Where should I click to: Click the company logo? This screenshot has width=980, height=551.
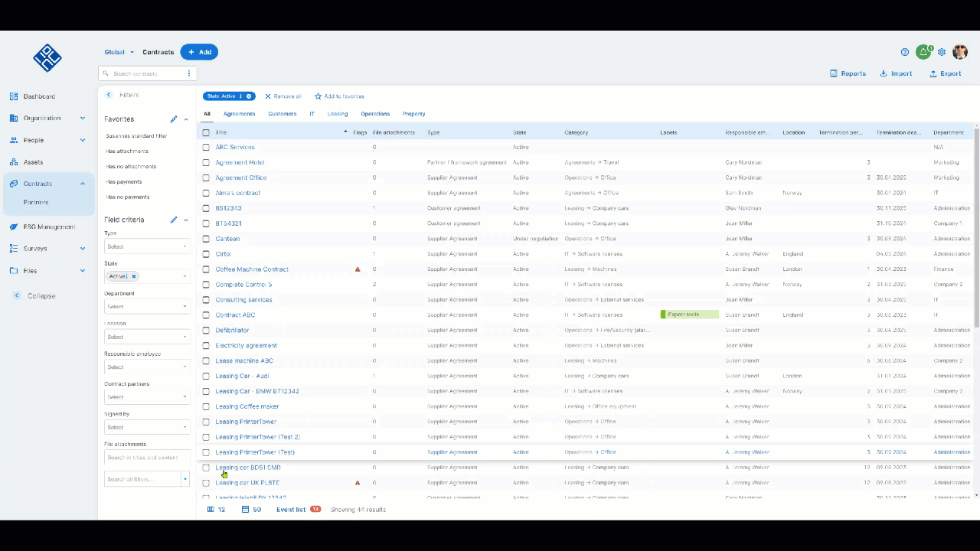47,58
